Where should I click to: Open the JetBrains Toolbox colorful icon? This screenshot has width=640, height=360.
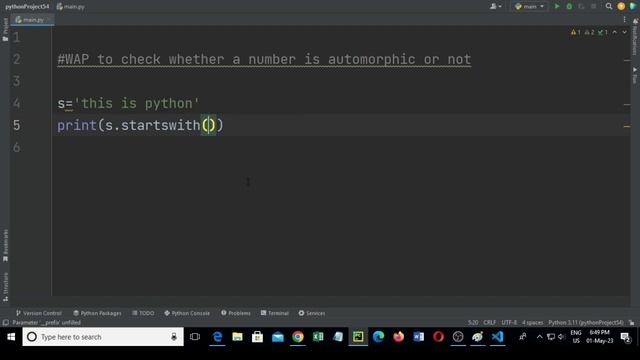click(x=633, y=6)
